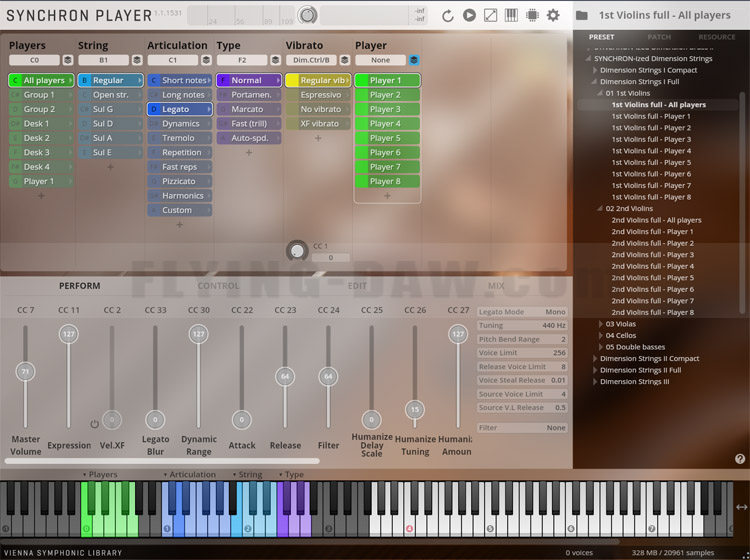This screenshot has width=750, height=560.
Task: Click the keyboard width arrows icon
Action: (x=741, y=507)
